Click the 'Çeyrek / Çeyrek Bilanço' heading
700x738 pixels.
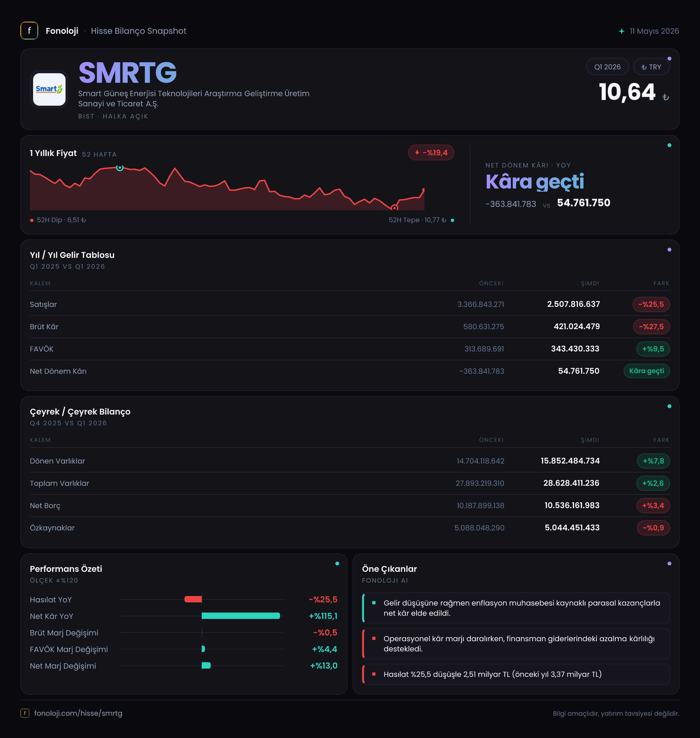(x=80, y=412)
